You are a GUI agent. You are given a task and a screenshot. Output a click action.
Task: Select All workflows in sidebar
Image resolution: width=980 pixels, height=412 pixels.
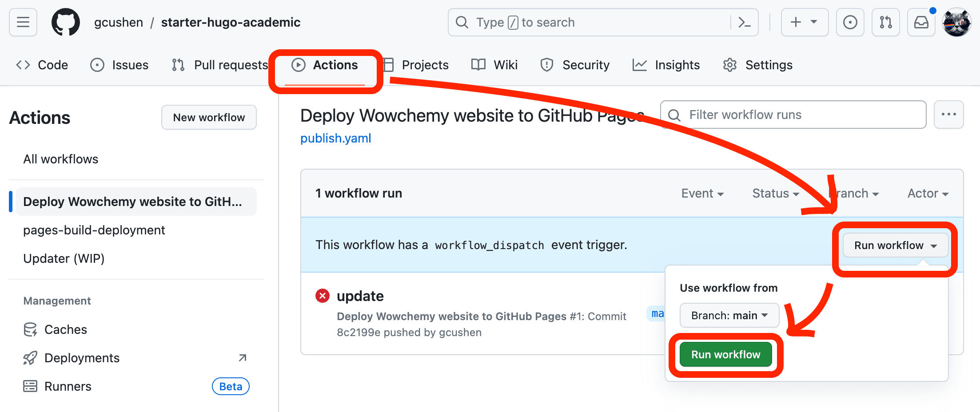61,159
